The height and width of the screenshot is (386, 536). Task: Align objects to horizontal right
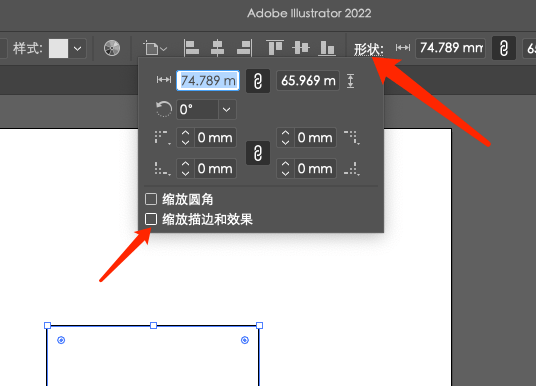coord(244,48)
